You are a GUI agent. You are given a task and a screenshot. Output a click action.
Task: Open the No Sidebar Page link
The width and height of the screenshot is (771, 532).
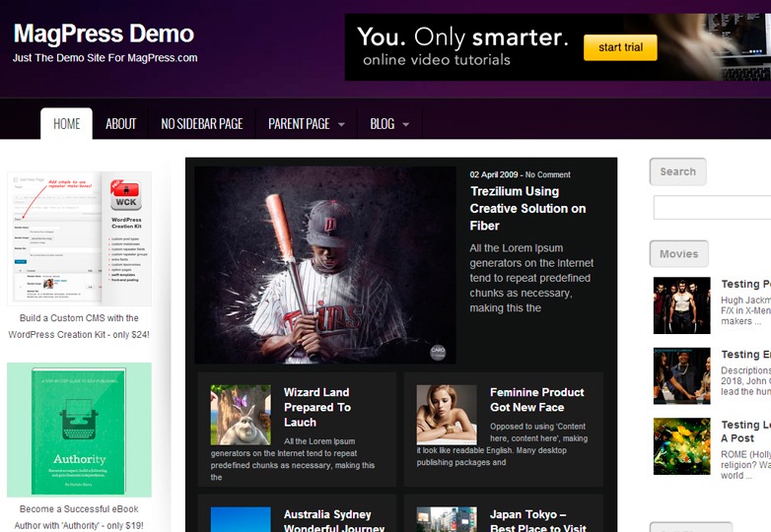click(x=201, y=124)
